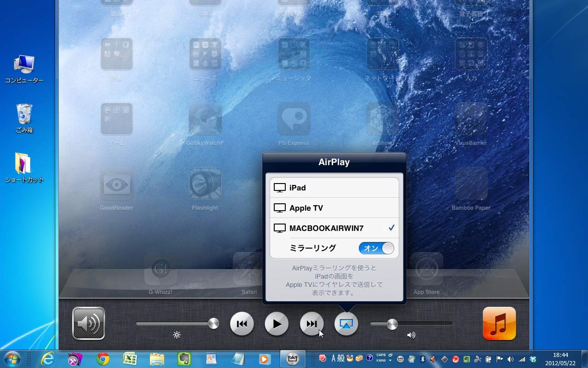
Task: Select Apple TV in the AirPlay list
Action: click(x=334, y=207)
